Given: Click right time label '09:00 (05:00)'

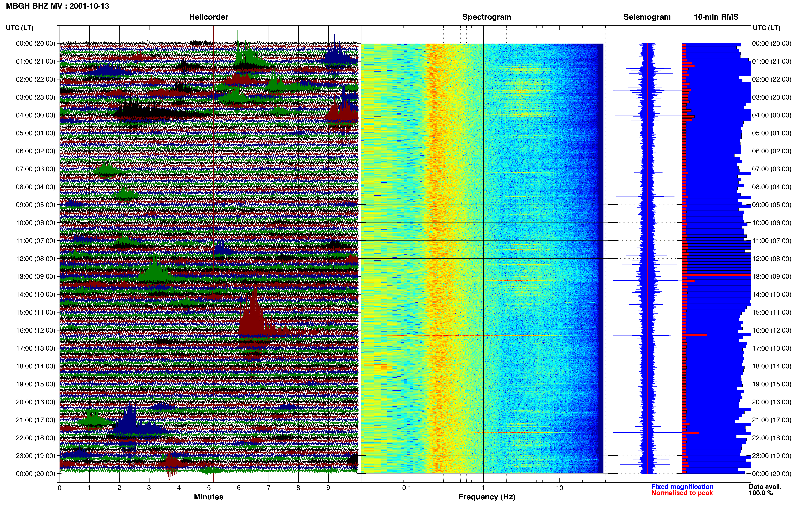Looking at the screenshot, I should pyautogui.click(x=771, y=205).
